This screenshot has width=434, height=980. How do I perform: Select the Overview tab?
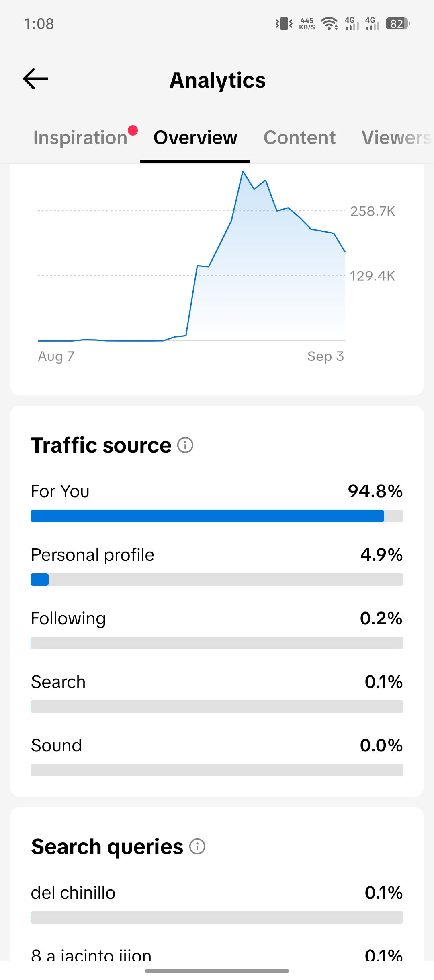pyautogui.click(x=195, y=138)
